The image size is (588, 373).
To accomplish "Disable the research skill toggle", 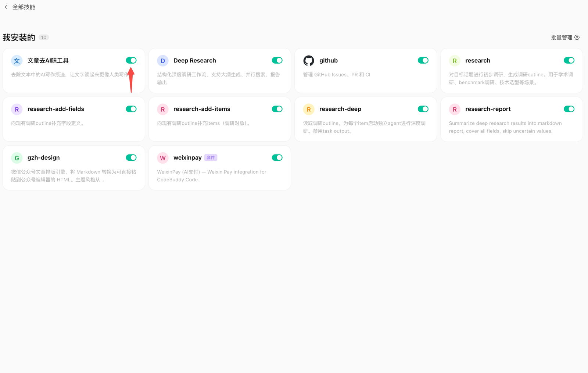I will tap(569, 60).
